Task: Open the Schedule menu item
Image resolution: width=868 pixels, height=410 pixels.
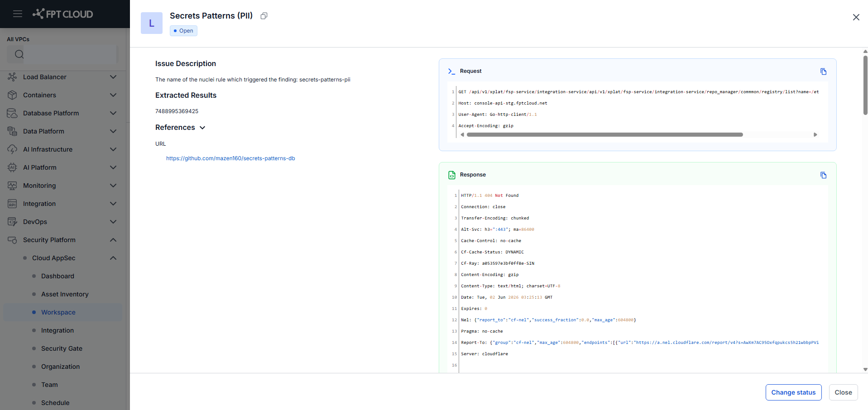Action: point(62,402)
